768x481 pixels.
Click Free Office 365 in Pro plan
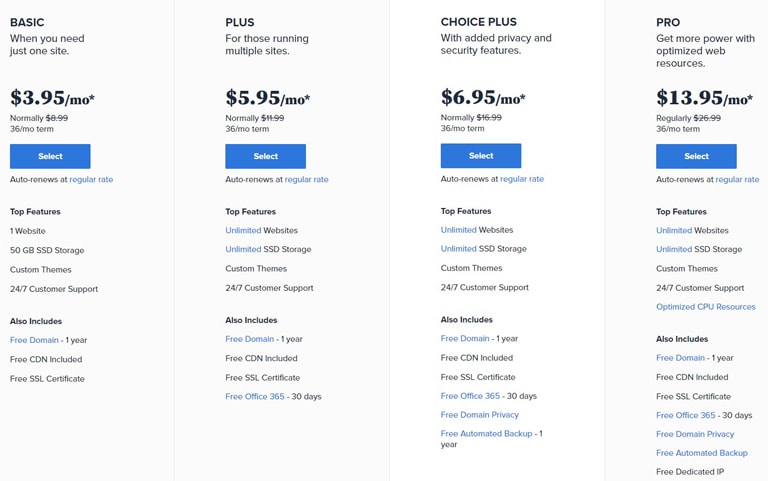(686, 415)
